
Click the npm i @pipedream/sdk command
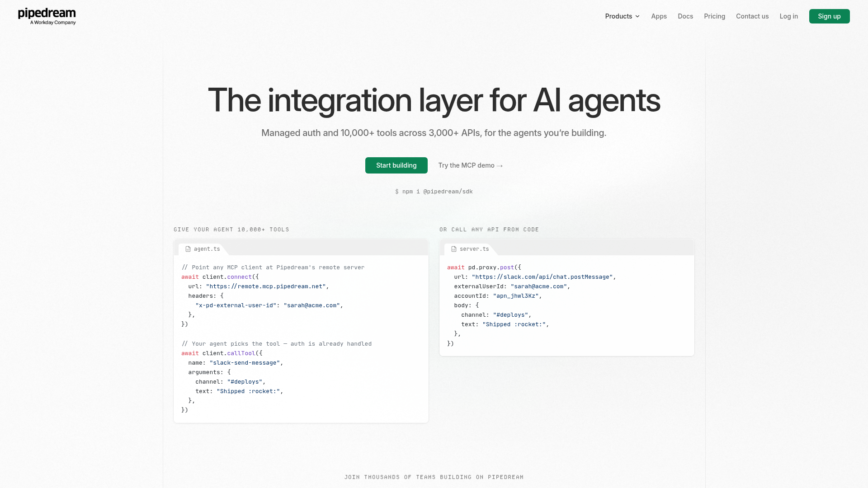pos(434,192)
